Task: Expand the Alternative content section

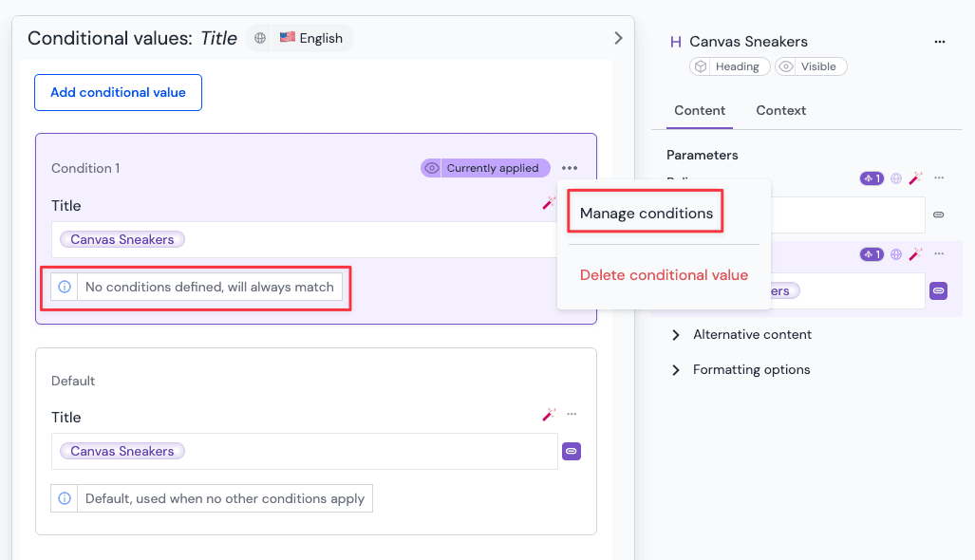Action: coord(740,334)
